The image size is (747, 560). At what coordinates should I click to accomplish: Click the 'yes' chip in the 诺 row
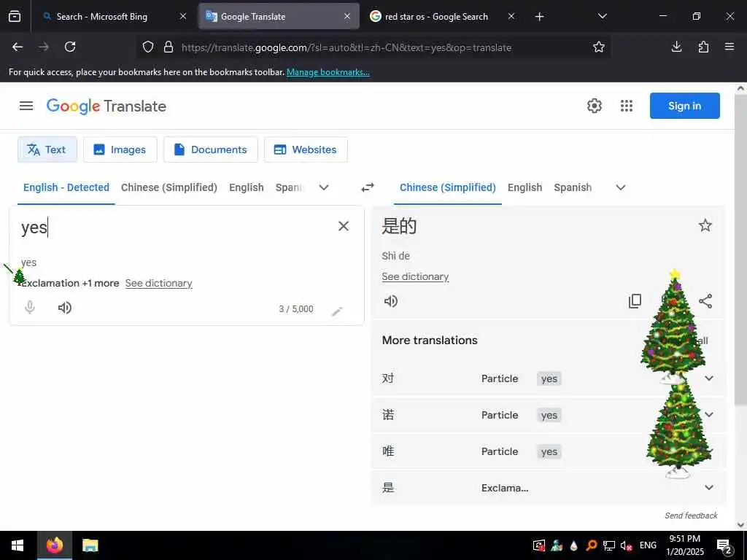coord(549,415)
